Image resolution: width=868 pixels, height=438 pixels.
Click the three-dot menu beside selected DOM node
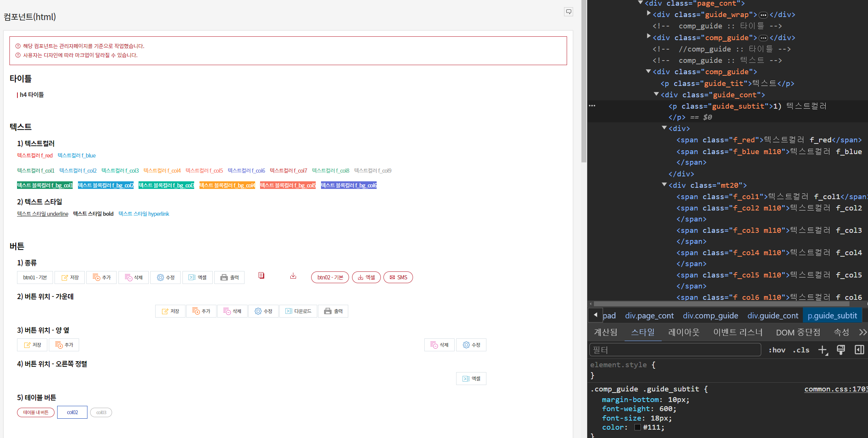point(592,106)
